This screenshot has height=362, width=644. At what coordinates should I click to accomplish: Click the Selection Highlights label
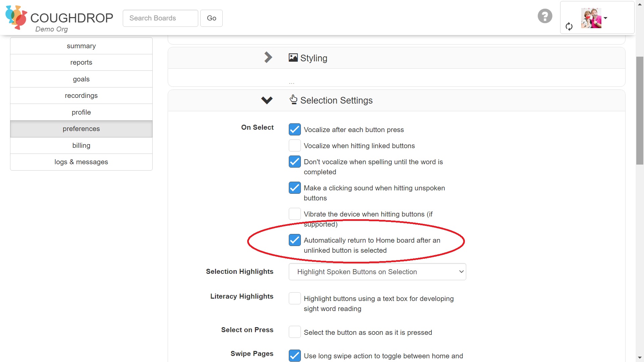pos(239,271)
